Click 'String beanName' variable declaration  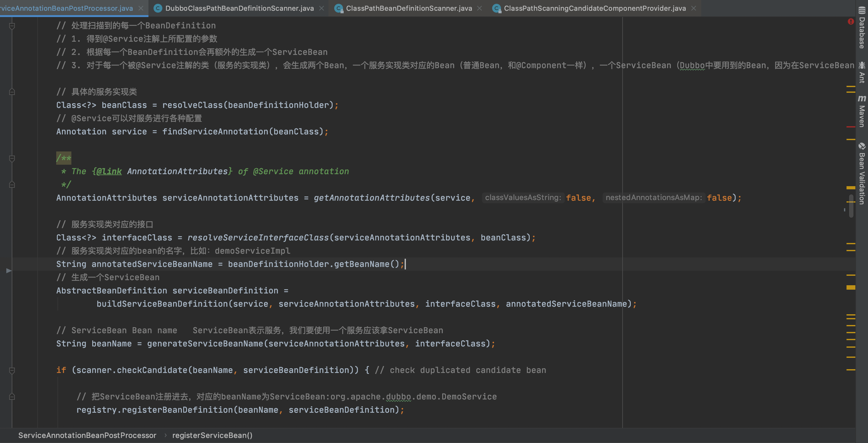pyautogui.click(x=94, y=344)
